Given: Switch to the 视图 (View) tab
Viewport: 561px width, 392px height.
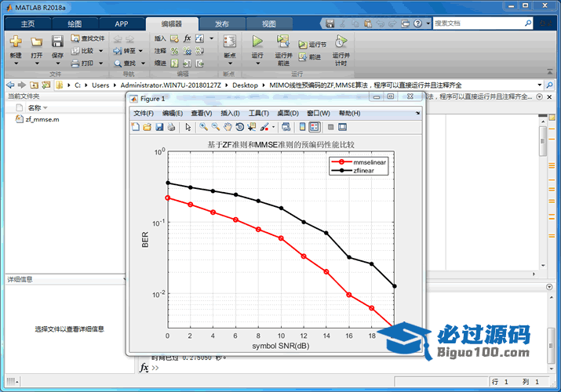Looking at the screenshot, I should (268, 24).
